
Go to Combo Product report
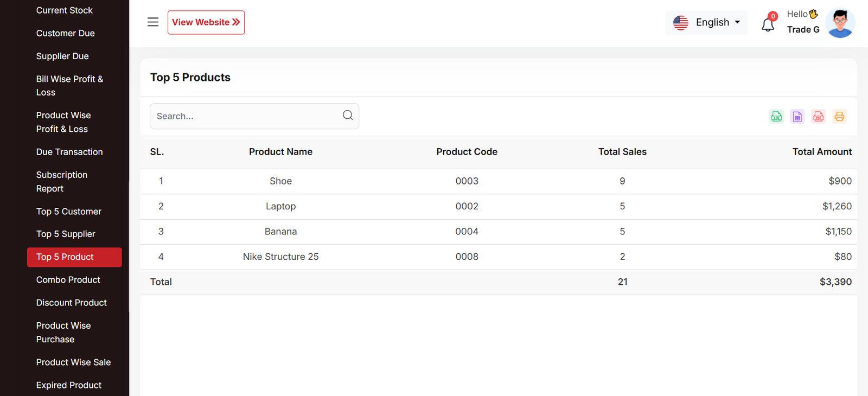point(68,280)
